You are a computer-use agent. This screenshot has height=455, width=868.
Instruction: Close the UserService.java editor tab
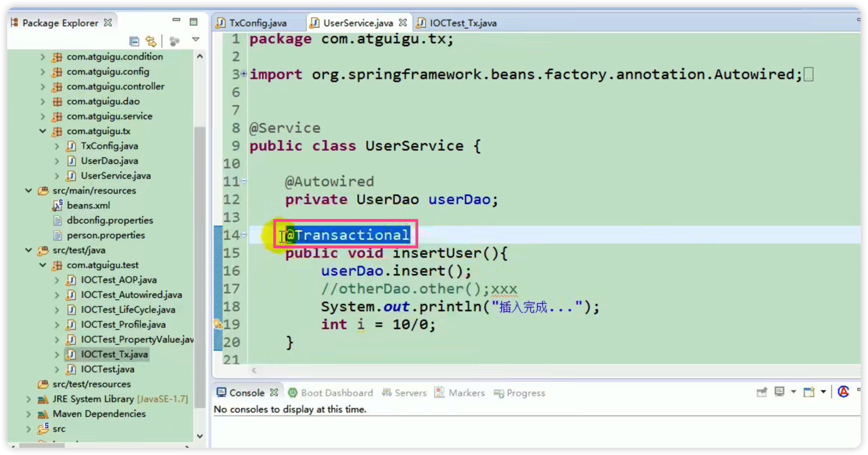[403, 23]
